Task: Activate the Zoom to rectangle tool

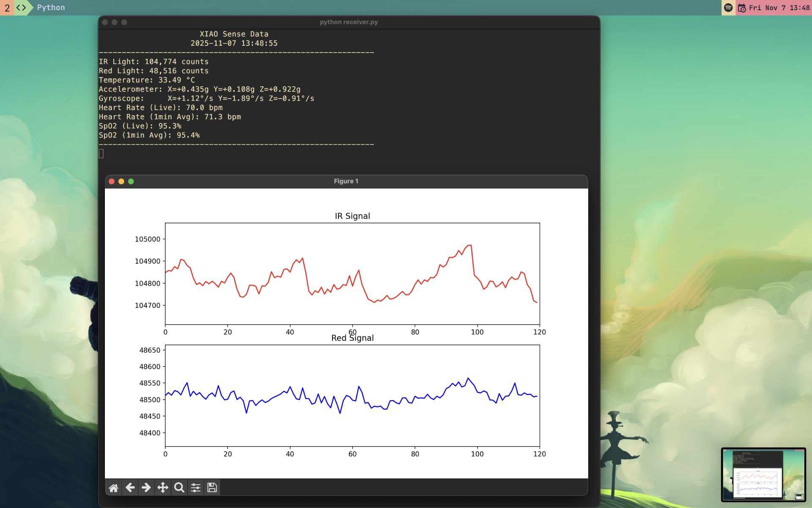Action: (x=179, y=488)
